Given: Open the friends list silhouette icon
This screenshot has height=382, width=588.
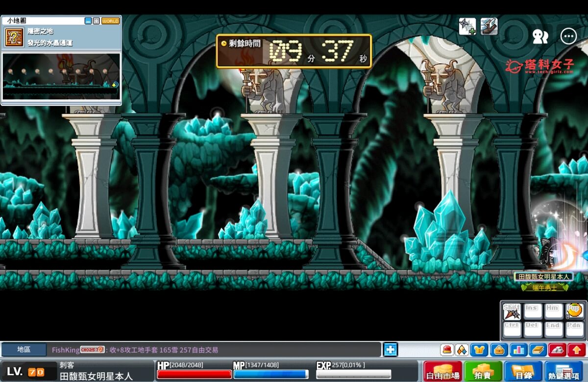Looking at the screenshot, I should tap(540, 36).
